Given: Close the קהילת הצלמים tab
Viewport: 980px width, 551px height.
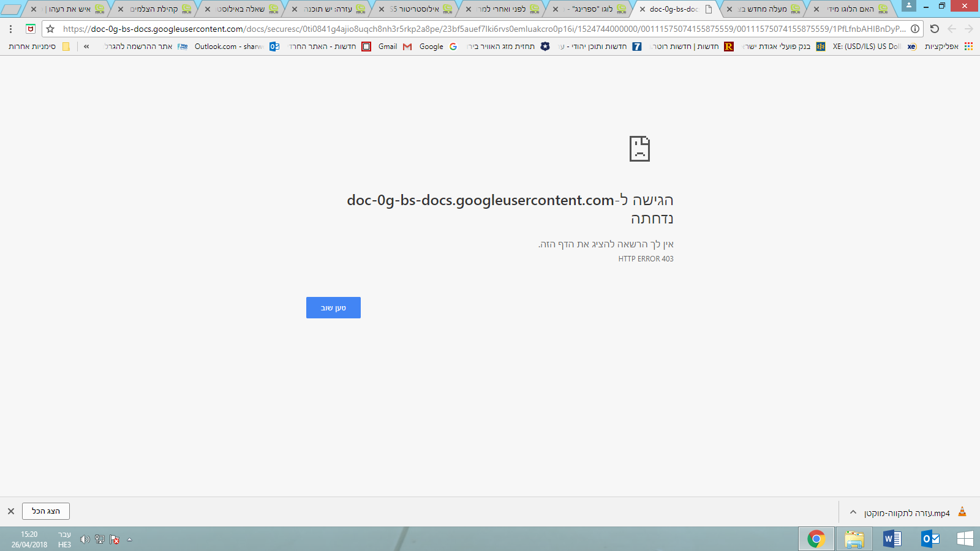Looking at the screenshot, I should coord(121,9).
